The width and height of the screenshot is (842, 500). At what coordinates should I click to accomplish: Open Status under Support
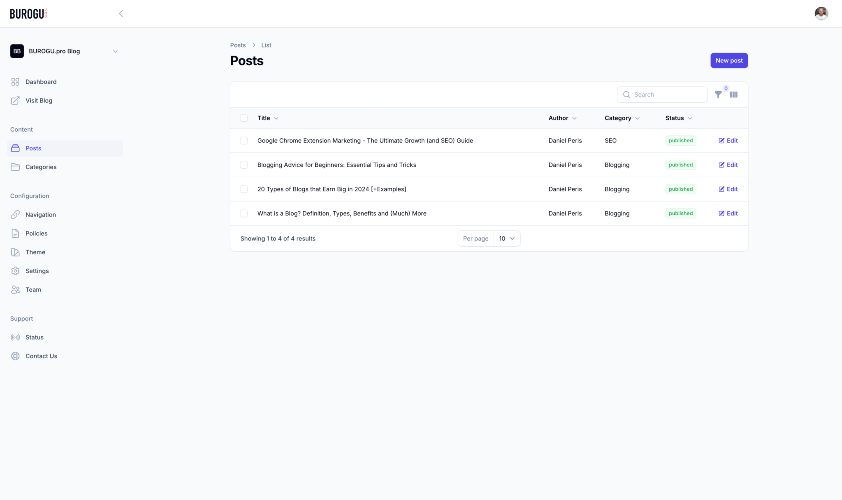pyautogui.click(x=65, y=337)
